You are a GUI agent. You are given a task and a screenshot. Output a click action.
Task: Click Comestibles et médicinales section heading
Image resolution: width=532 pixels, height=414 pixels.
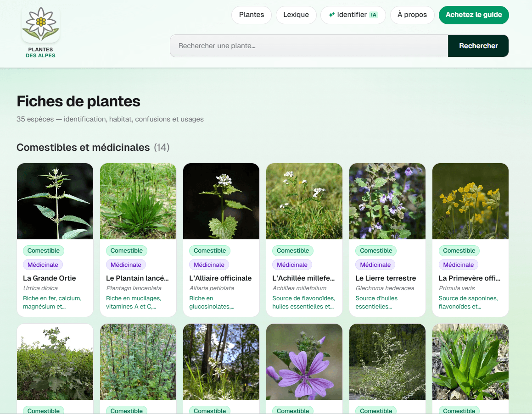tap(83, 147)
